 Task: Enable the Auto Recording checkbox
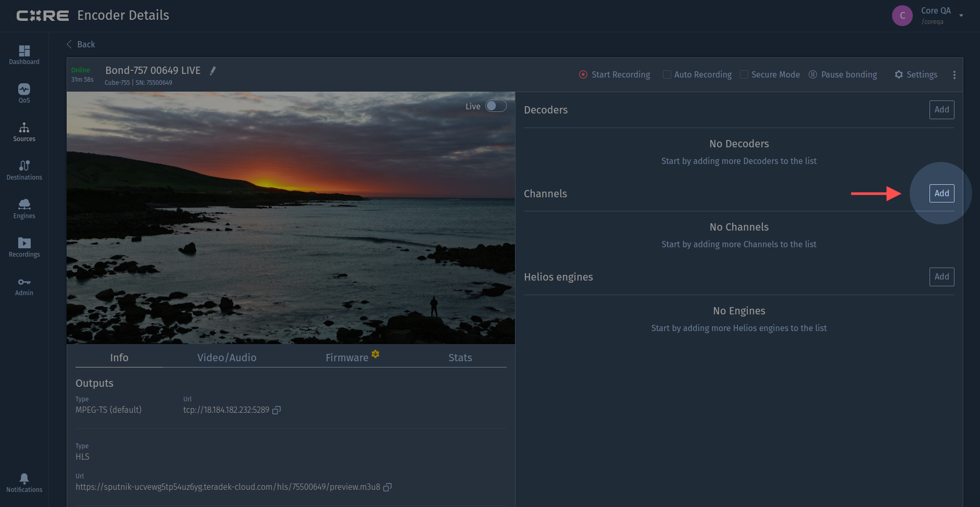(667, 74)
